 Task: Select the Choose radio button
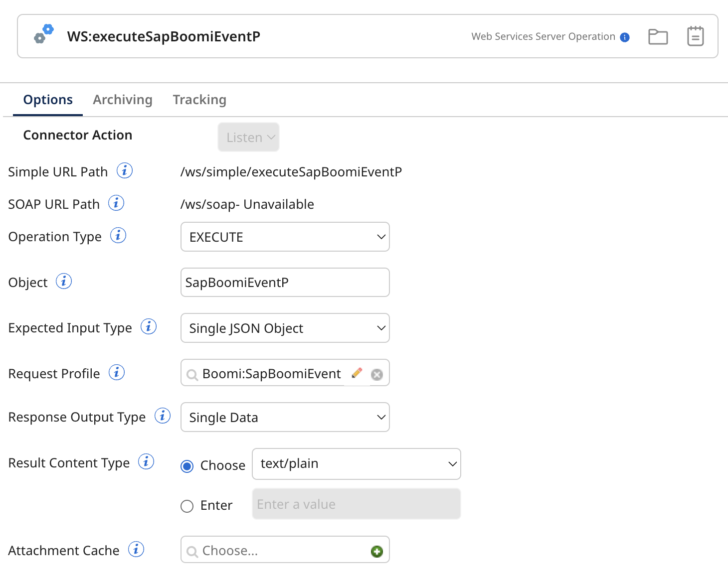[x=187, y=466]
